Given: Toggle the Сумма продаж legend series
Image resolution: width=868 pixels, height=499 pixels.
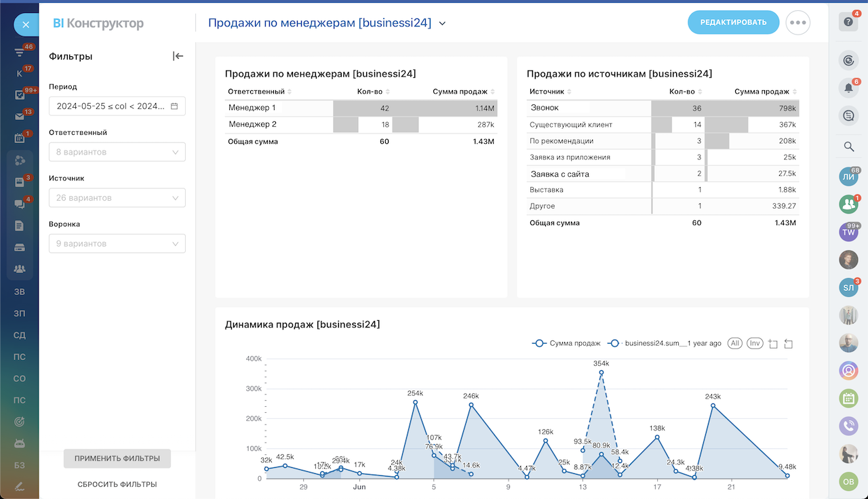Looking at the screenshot, I should click(x=557, y=344).
